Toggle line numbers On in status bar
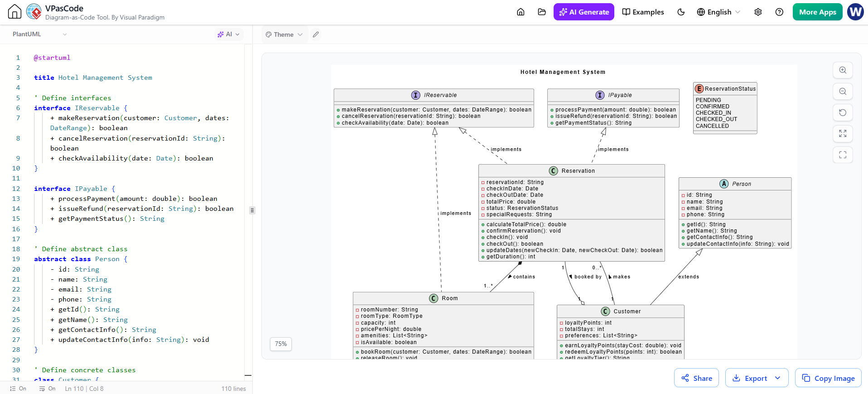 click(18, 389)
